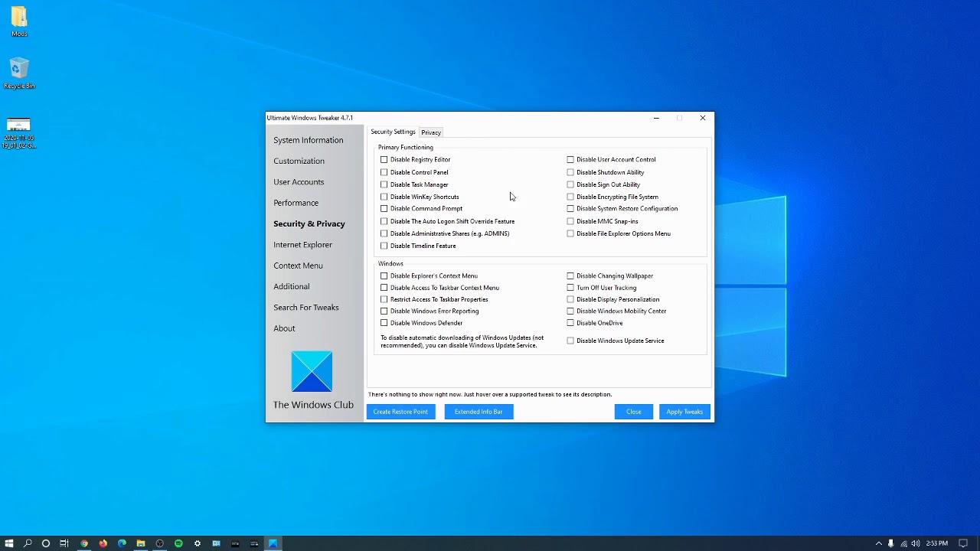Check Disable File Explorer Options Menu
Screen dimensions: 980x551
570,233
